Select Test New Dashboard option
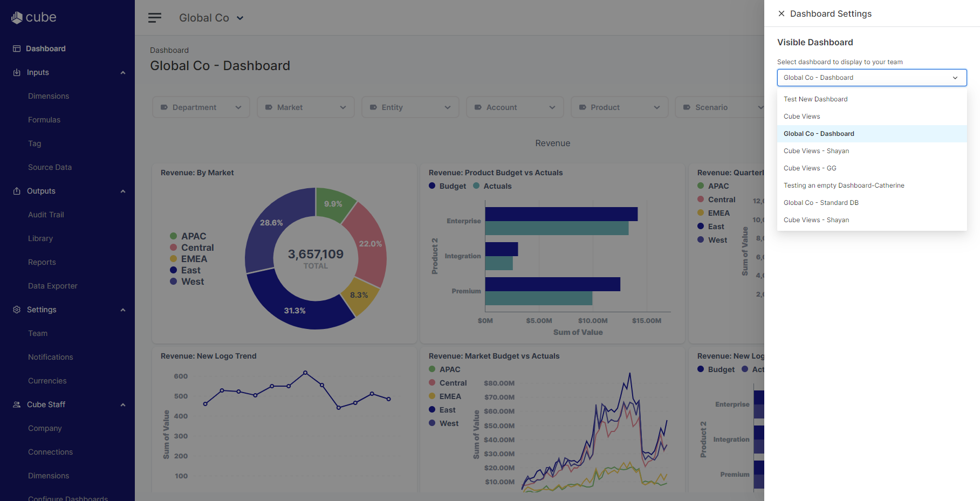Viewport: 980px width, 501px height. [872, 99]
